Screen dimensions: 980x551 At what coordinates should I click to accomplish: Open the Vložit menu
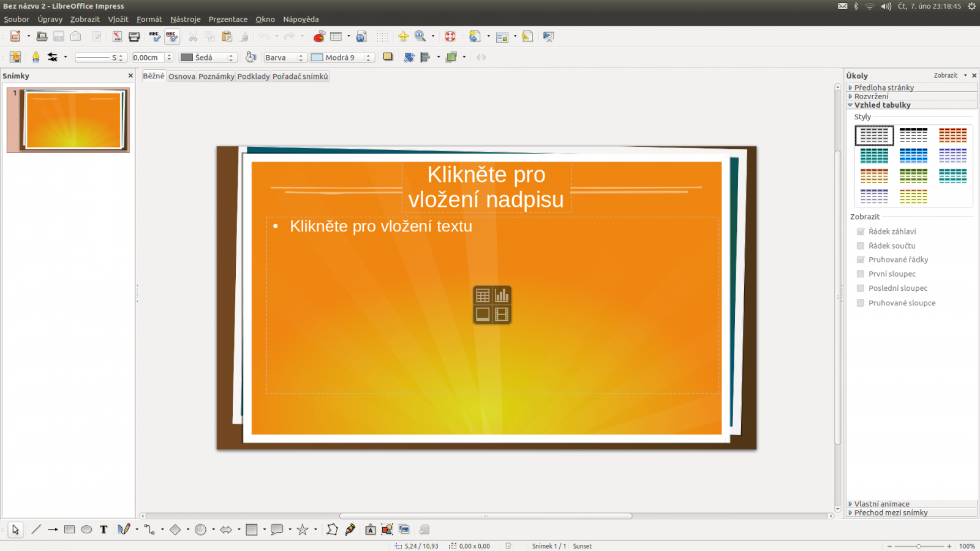pyautogui.click(x=118, y=19)
